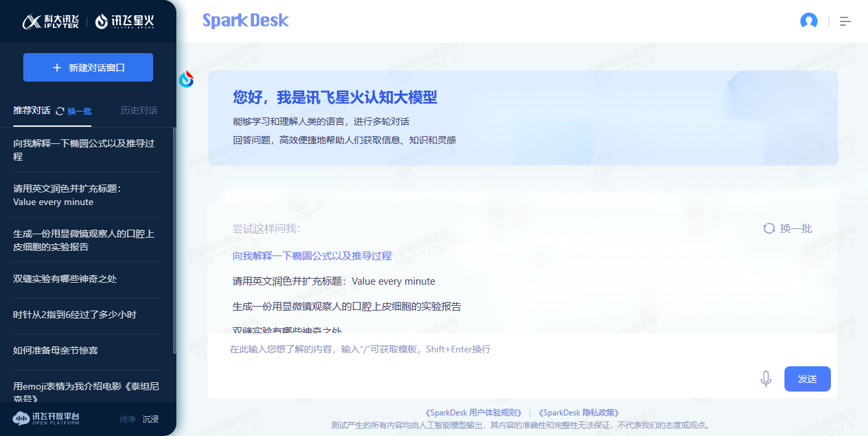
Task: Activate the microphone icon in the input area
Action: pos(766,378)
